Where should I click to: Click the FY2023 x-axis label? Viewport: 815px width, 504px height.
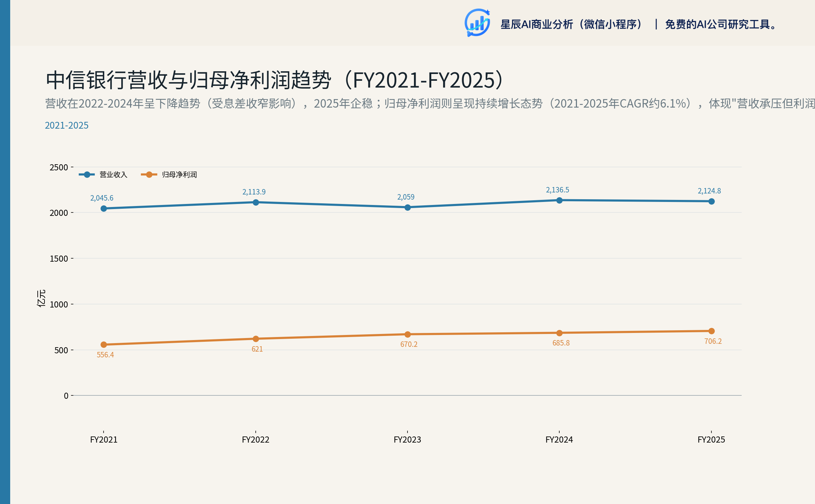(x=407, y=440)
